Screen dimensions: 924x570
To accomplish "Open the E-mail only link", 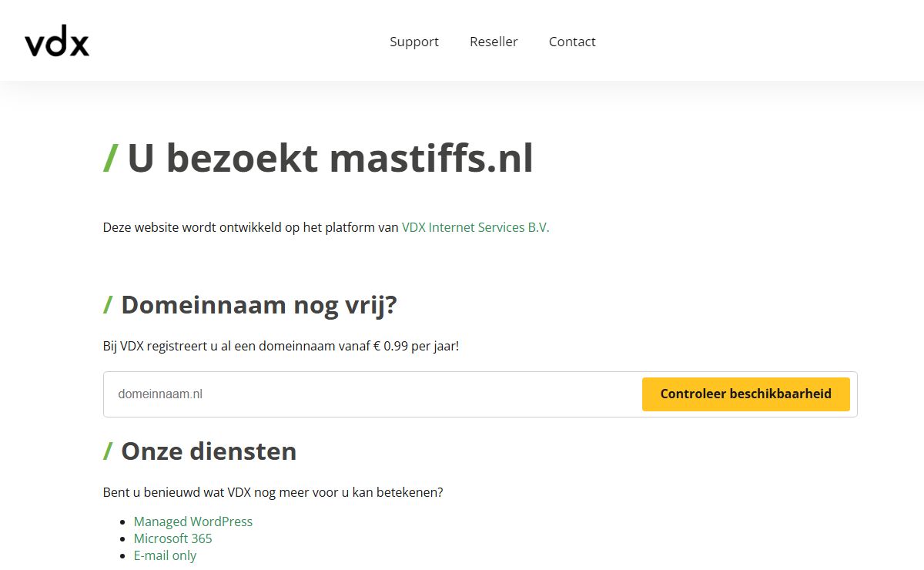I will 165,555.
